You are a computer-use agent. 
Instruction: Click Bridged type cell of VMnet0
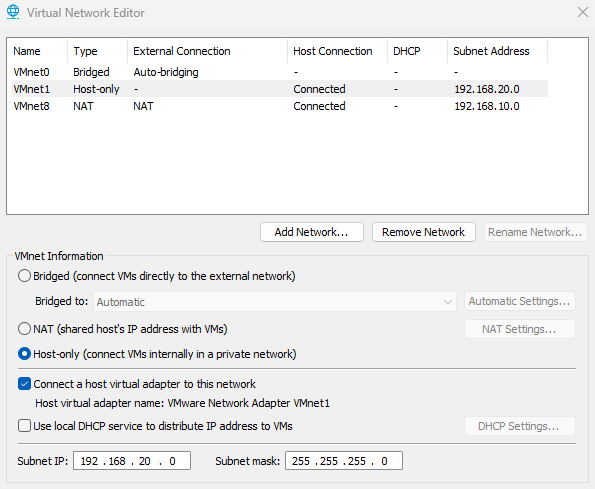91,72
